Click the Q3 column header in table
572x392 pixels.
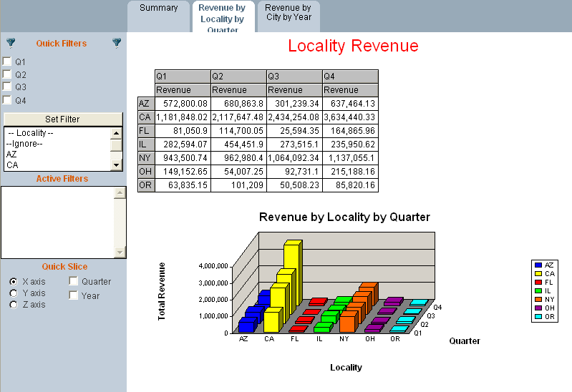coord(294,77)
